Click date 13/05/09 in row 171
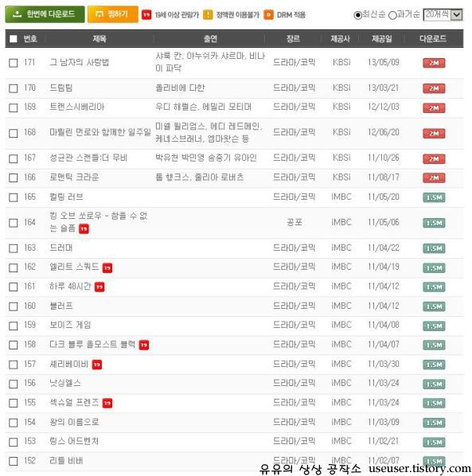This screenshot has height=476, width=472. click(x=384, y=63)
